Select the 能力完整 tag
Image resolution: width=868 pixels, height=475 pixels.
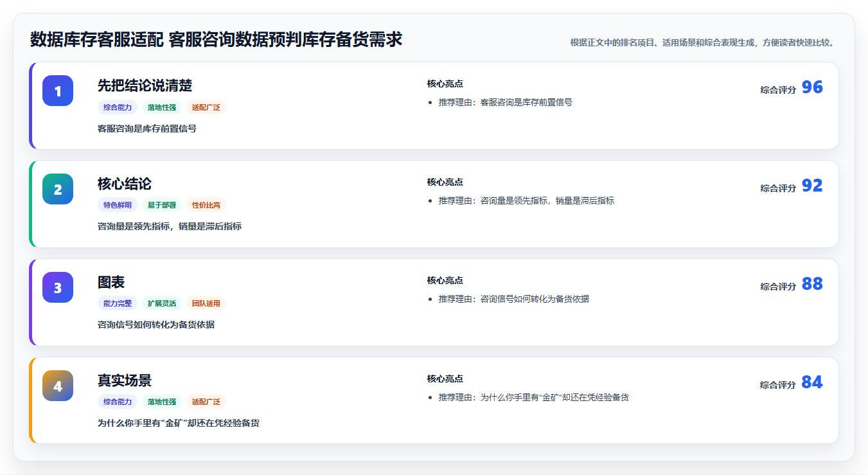[x=118, y=303]
